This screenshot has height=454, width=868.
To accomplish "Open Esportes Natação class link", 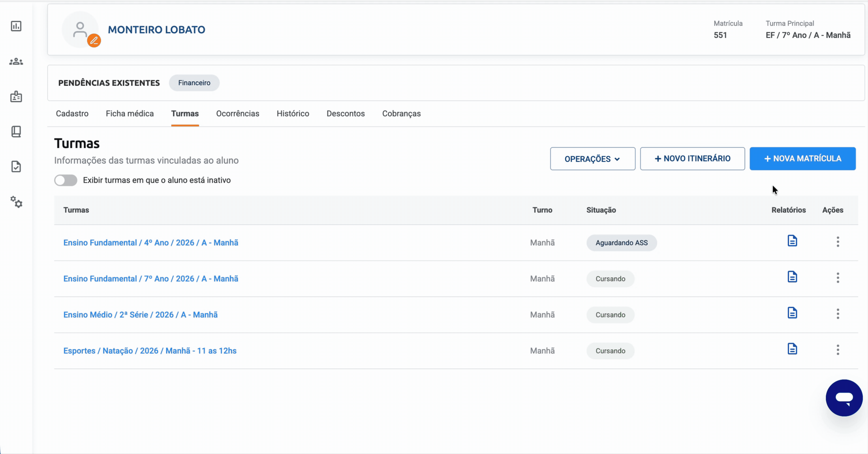I will pos(150,351).
